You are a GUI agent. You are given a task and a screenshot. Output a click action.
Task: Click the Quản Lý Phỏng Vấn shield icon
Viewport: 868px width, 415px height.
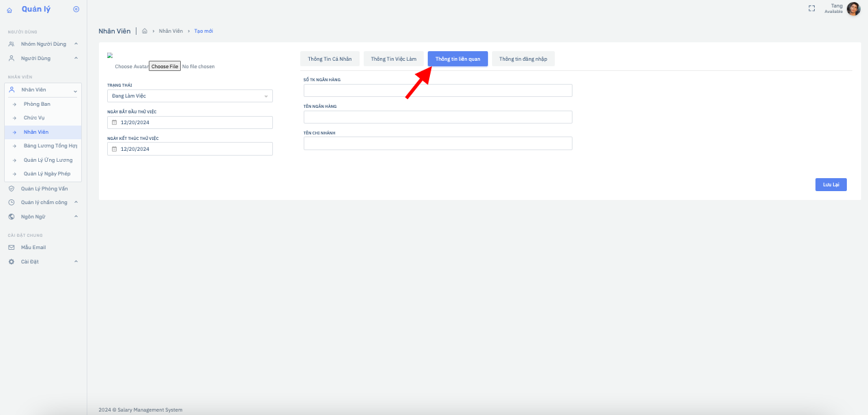click(12, 188)
